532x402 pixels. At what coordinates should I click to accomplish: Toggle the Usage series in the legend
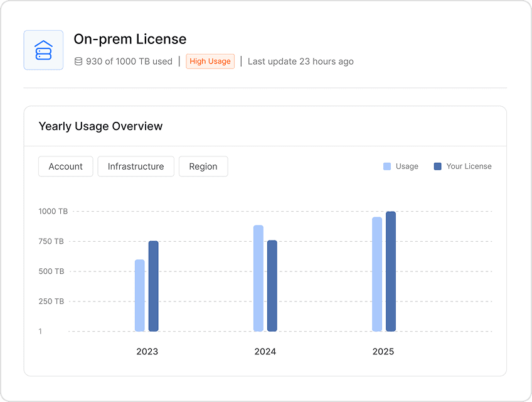pyautogui.click(x=401, y=166)
